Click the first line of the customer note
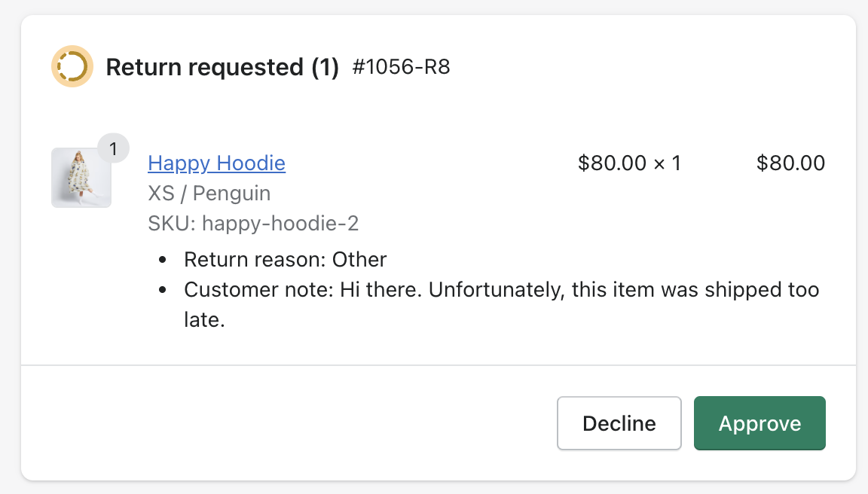 [x=501, y=290]
